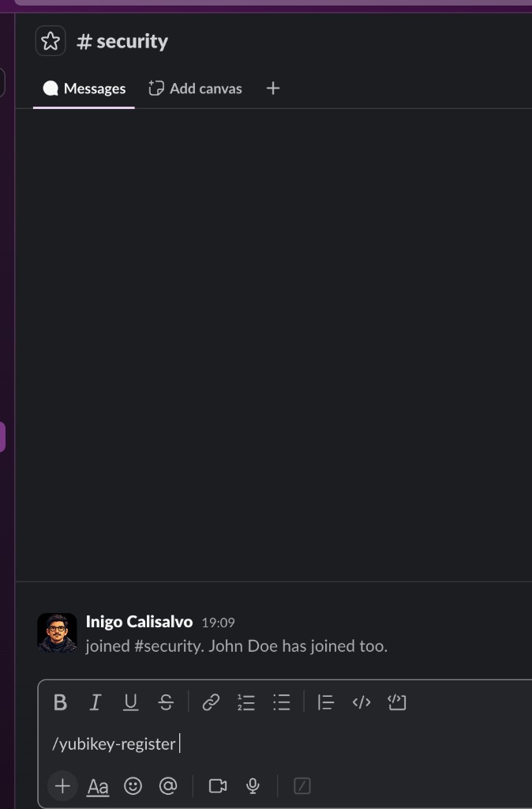Record a video clip
This screenshot has height=809, width=532.
(218, 786)
